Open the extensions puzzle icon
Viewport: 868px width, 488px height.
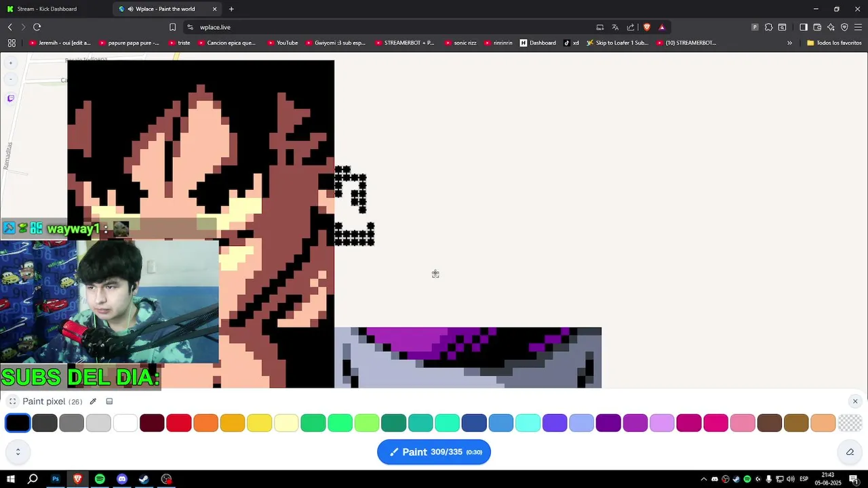[x=768, y=27]
